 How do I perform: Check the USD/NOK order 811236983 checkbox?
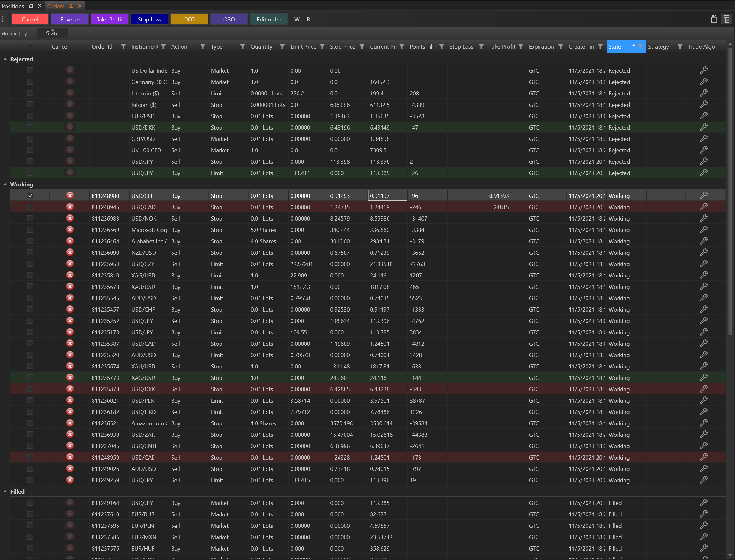[x=30, y=218]
